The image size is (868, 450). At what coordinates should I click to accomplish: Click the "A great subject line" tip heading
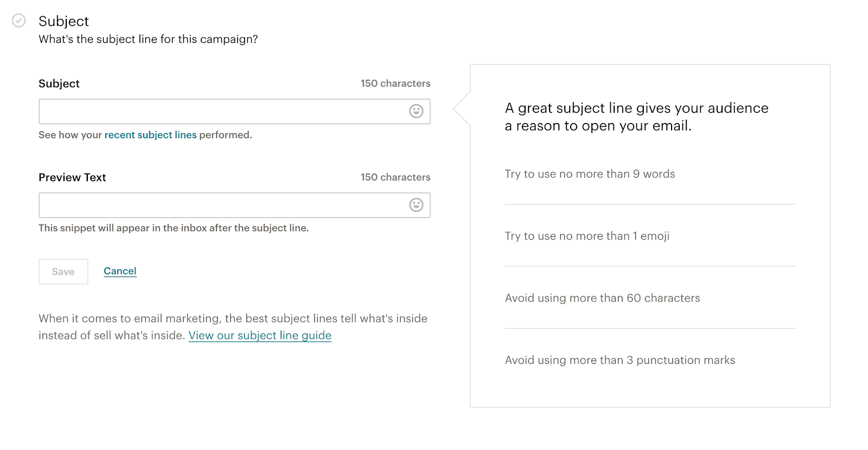(x=636, y=117)
